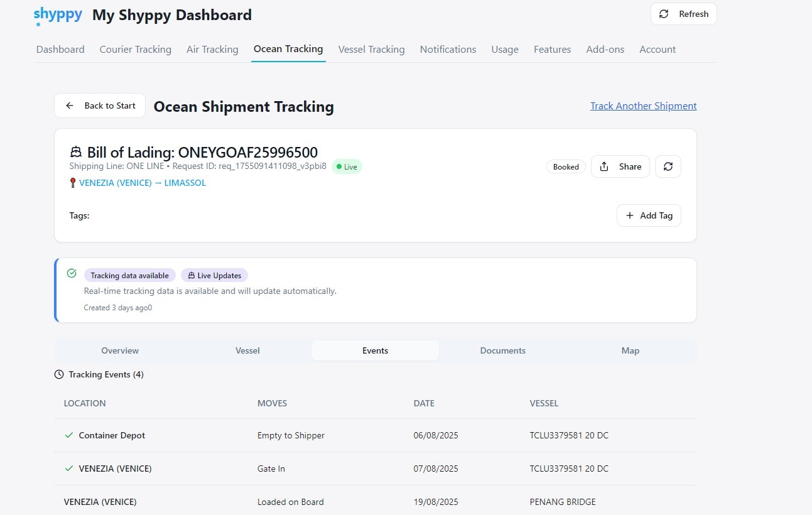Viewport: 812px width, 515px height.
Task: Click the Loaded on Board move cell
Action: [291, 502]
